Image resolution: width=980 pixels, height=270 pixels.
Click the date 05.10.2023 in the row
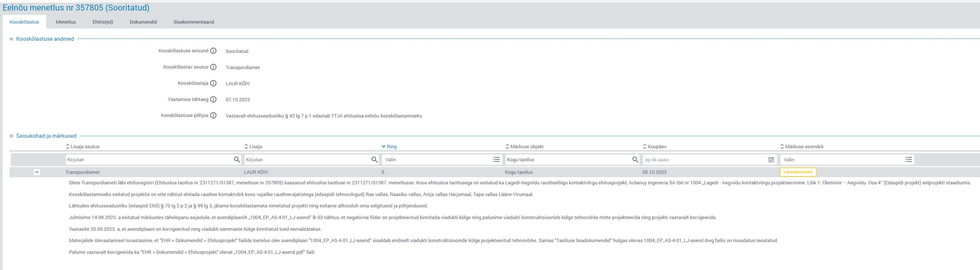coord(654,172)
